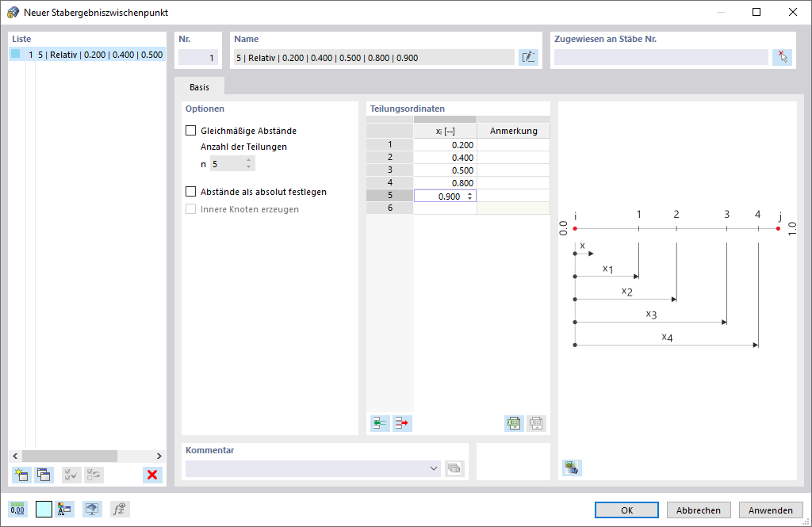This screenshot has height=527, width=812.
Task: Click the cell with value 0.400
Action: 445,158
